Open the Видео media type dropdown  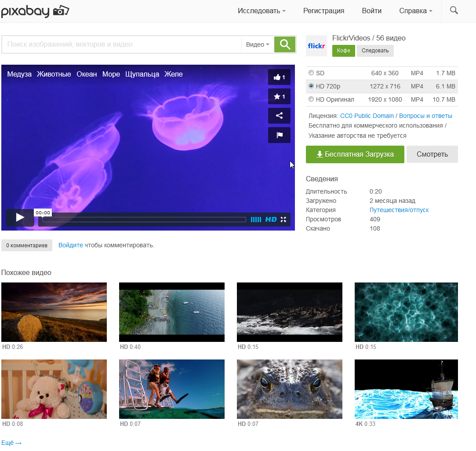coord(258,44)
